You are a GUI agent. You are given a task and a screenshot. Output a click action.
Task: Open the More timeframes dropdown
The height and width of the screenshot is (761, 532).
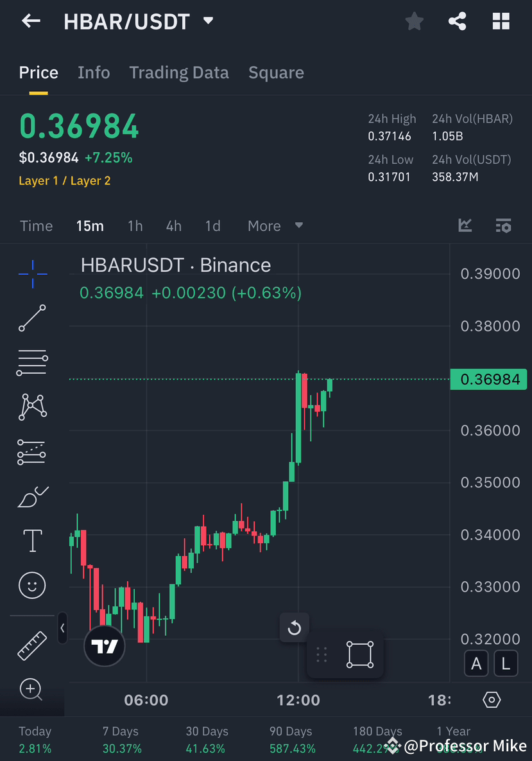pyautogui.click(x=275, y=225)
